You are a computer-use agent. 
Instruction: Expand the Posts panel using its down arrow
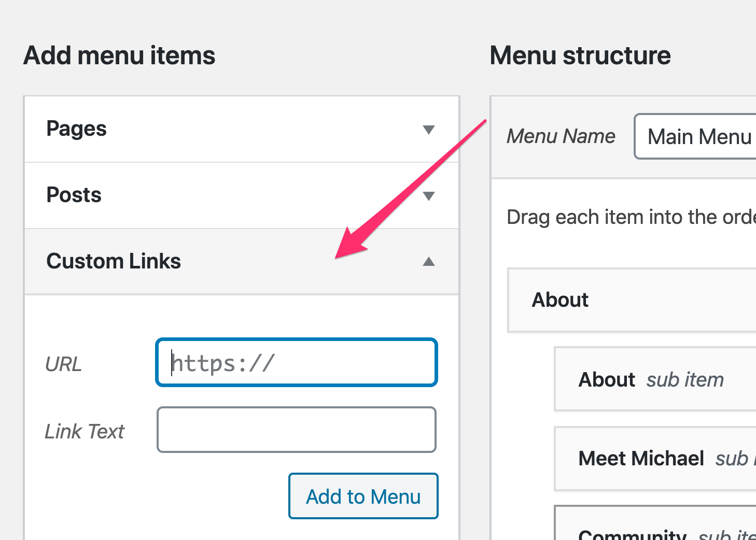(428, 196)
